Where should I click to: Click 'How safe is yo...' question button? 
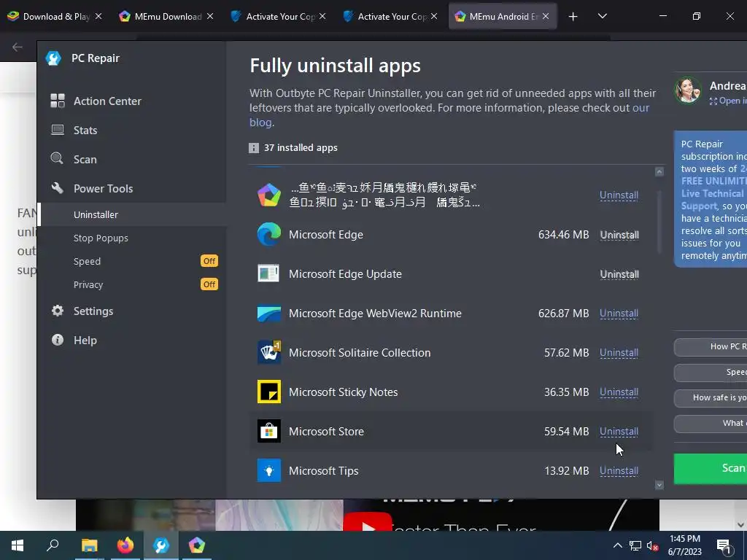(x=711, y=397)
